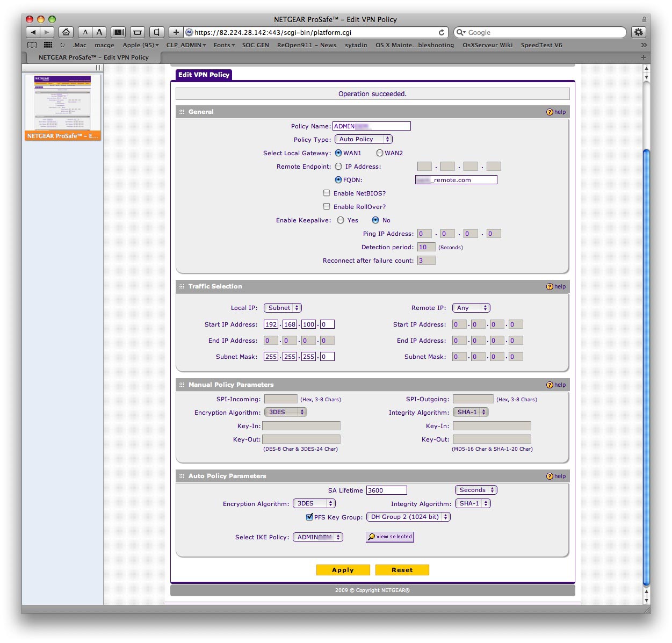Show hidden bookmarks via the double-chevron overflow
Screen dimensions: 672x643
pyautogui.click(x=644, y=45)
